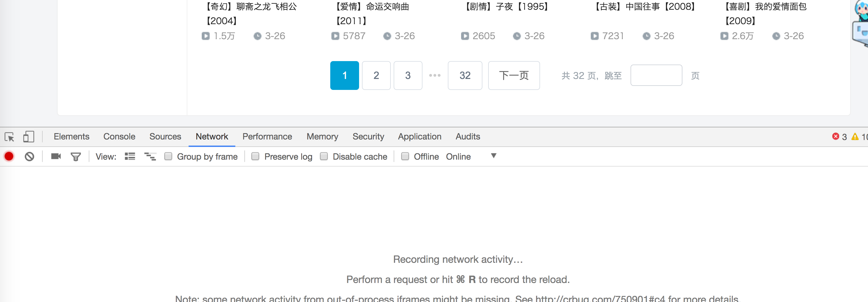The image size is (868, 302).
Task: Open the Application panel
Action: click(420, 137)
